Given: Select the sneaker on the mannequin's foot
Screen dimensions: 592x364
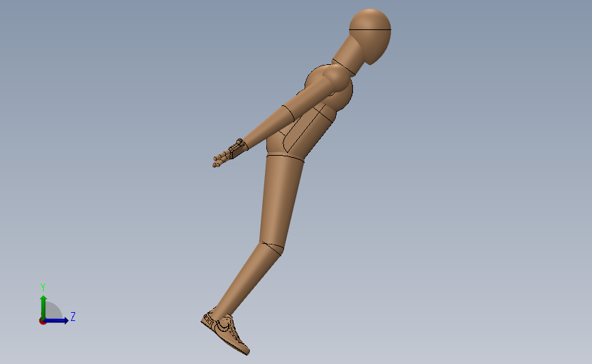Looking at the screenshot, I should pyautogui.click(x=225, y=331).
